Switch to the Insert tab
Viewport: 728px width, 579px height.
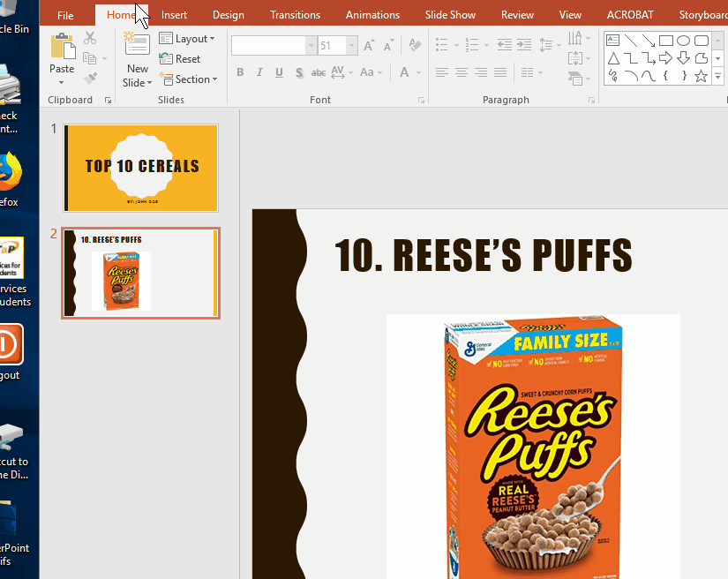[174, 15]
